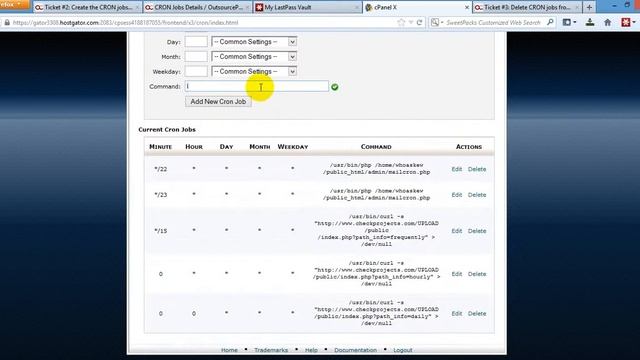
Task: Close the CRON Jobs Details tab
Action: click(247, 7)
